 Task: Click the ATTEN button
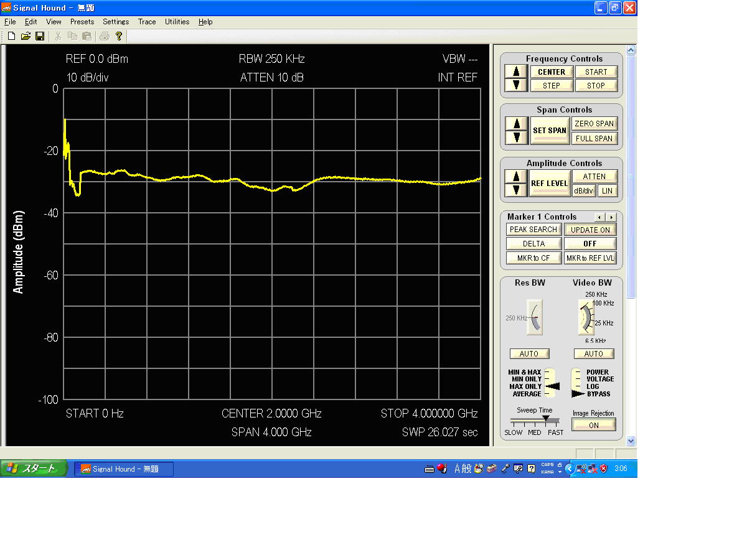tap(594, 177)
